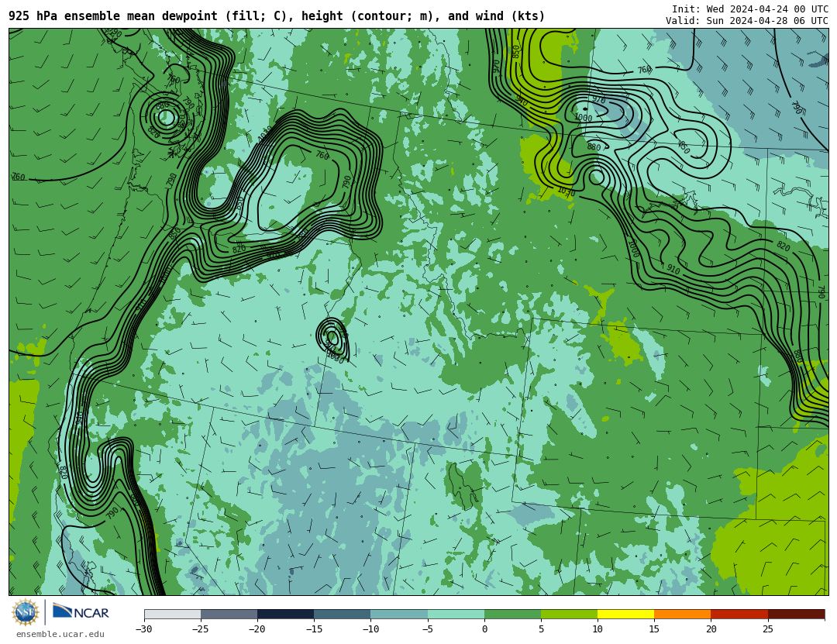Screen dimensions: 837x644
Task: Click the orange 15 to 20 colorbar swatch
Action: coord(683,614)
